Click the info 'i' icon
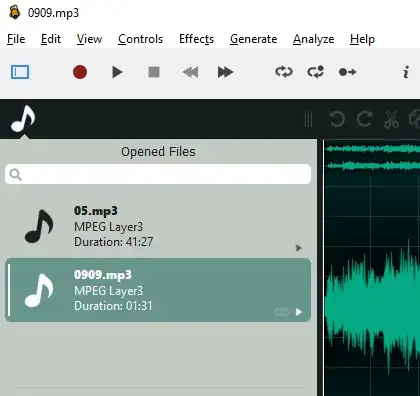 coord(406,72)
